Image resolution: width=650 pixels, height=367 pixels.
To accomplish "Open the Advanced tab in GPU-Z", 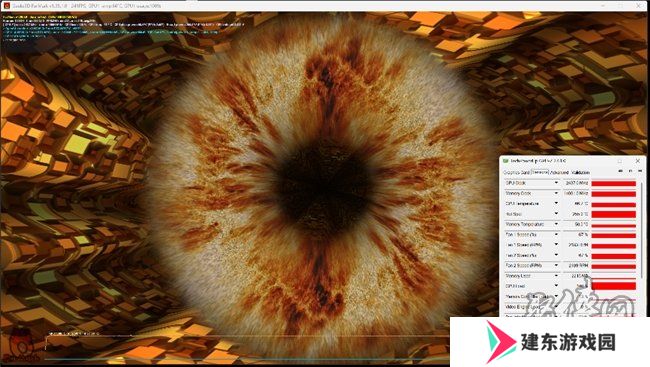I will tap(559, 172).
